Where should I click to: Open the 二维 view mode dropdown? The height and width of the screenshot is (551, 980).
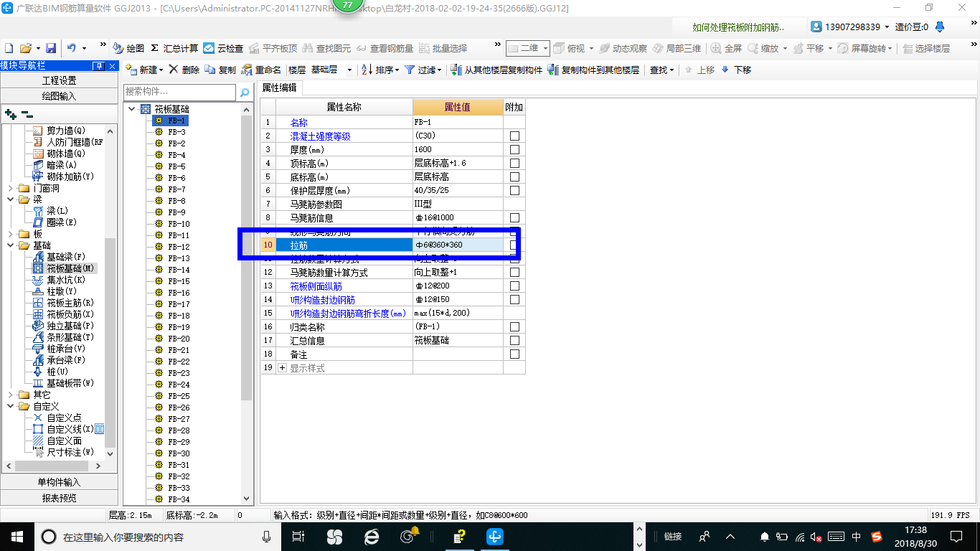[528, 48]
